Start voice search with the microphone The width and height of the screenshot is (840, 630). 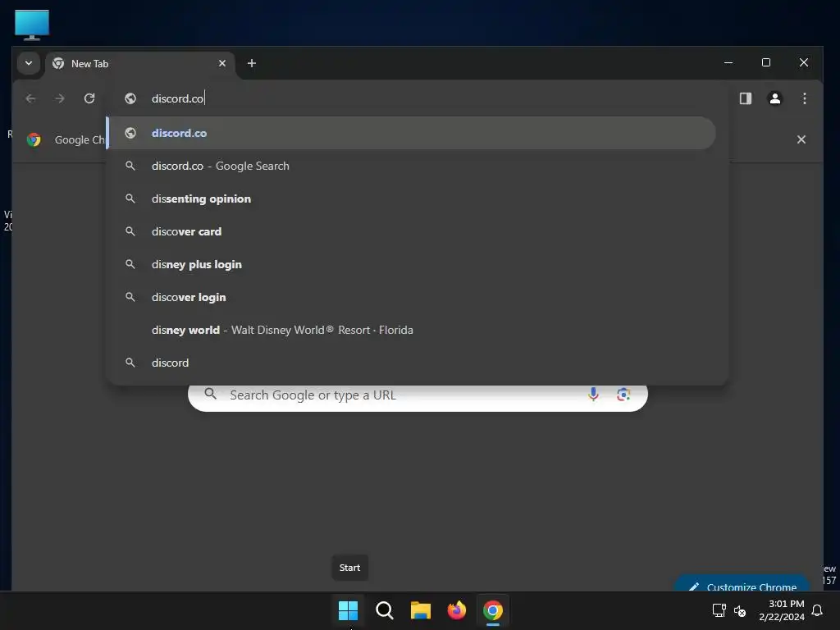coord(593,395)
